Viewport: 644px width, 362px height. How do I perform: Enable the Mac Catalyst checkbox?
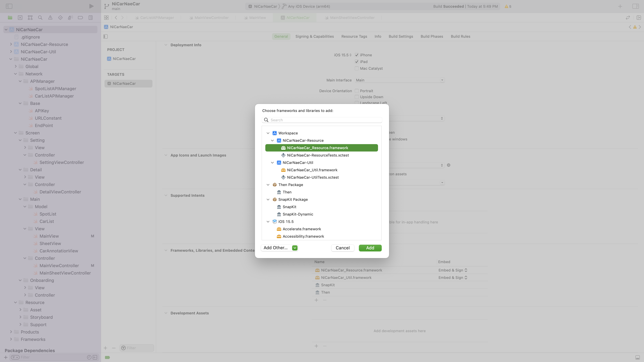[x=357, y=68]
